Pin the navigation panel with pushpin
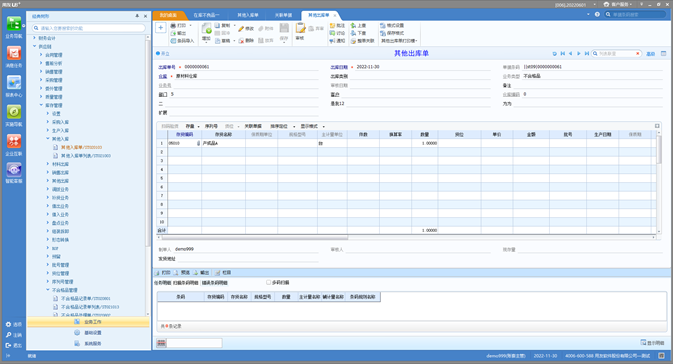673x364 pixels. (x=137, y=16)
